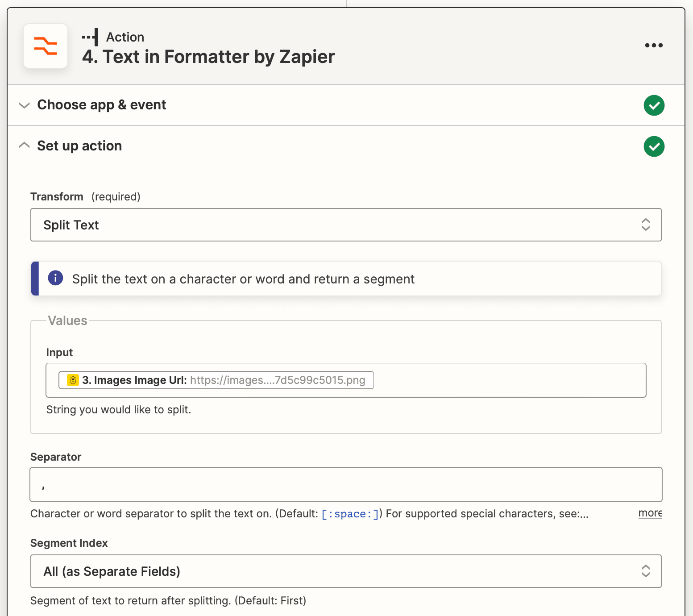Click the Formatter by Zapier app icon
This screenshot has width=693, height=616.
click(46, 46)
